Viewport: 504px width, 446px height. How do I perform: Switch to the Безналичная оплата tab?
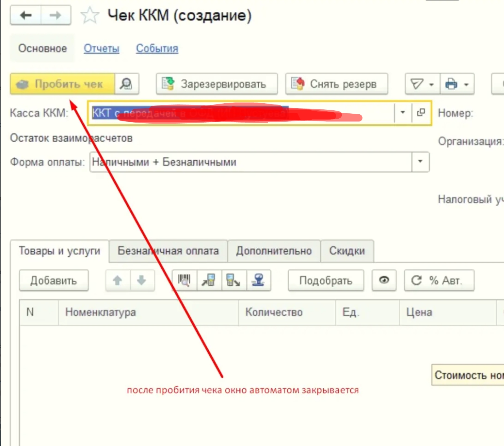click(168, 251)
